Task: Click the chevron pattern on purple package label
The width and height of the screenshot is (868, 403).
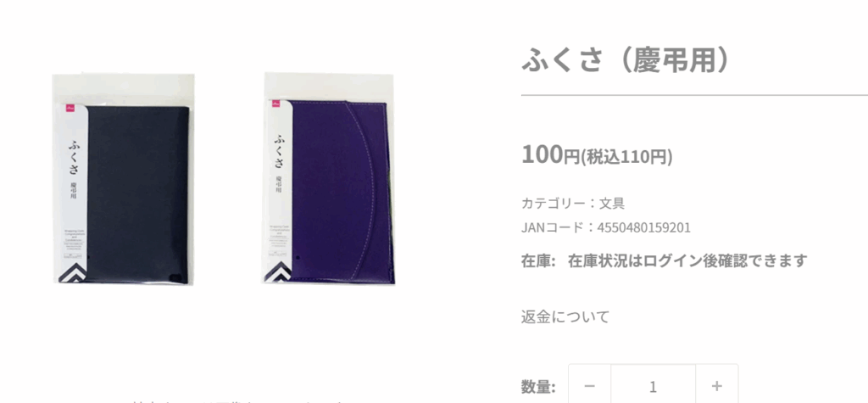Action: [x=277, y=270]
